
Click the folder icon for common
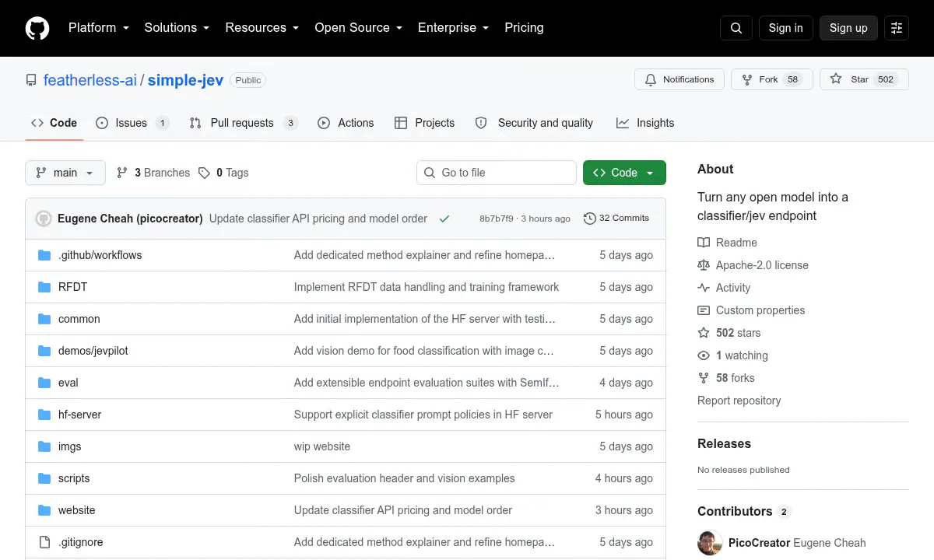(44, 319)
